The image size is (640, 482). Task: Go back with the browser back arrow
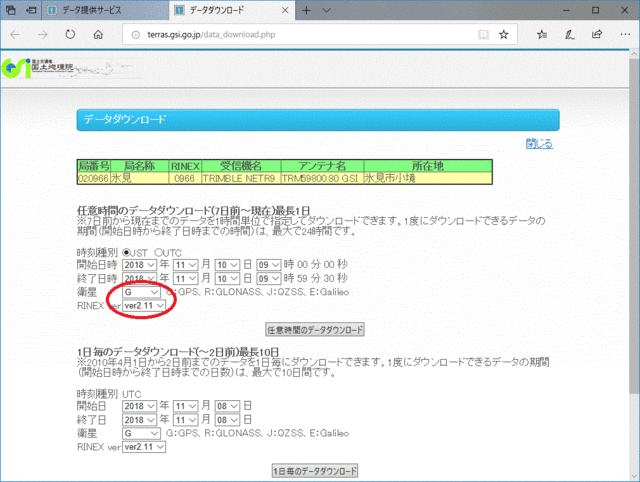coord(15,35)
